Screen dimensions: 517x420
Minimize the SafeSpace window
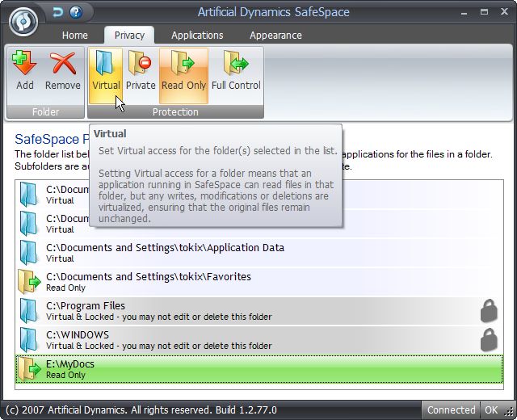click(x=464, y=13)
